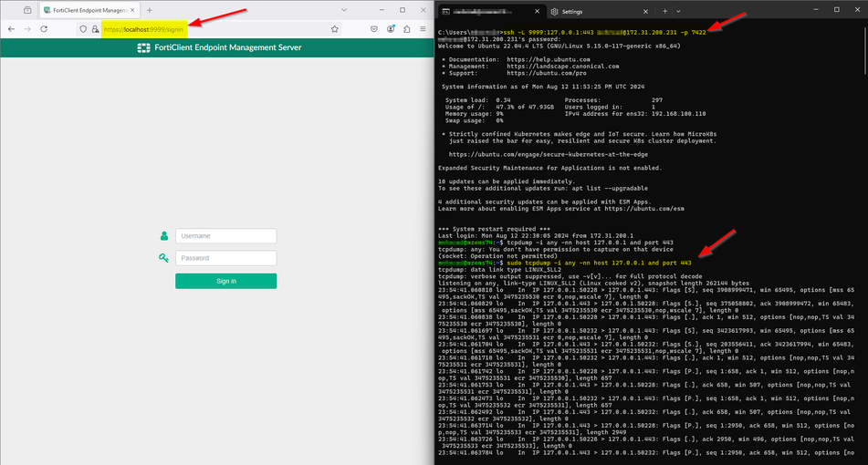The width and height of the screenshot is (868, 465).
Task: Click the browser back arrow
Action: pos(12,29)
